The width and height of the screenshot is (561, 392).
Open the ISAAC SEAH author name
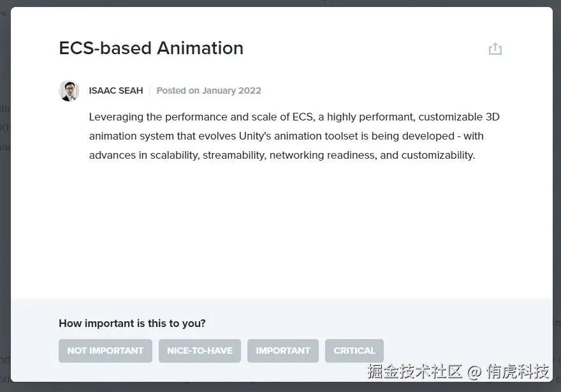point(116,91)
